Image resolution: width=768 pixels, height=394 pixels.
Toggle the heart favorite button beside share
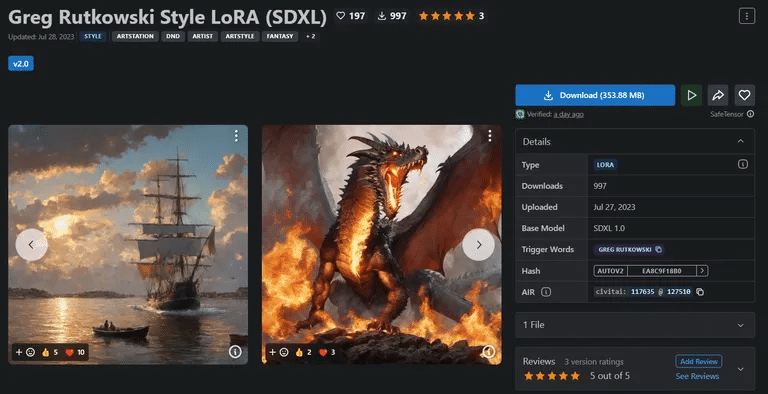(744, 95)
